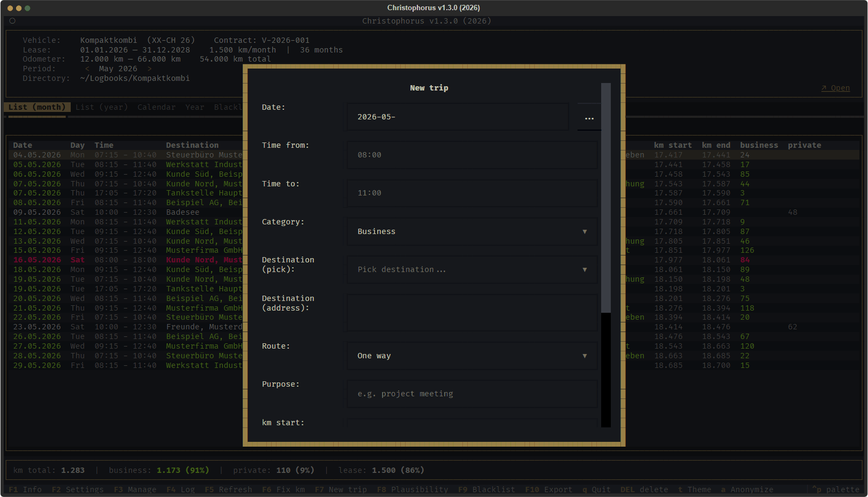Switch to the List (month) tab

37,107
